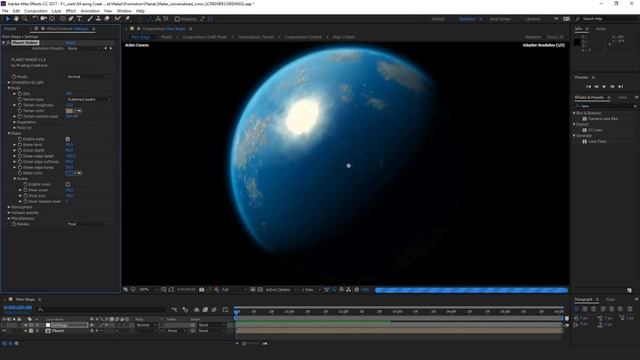Select the Hand tool
This screenshot has height=360, width=640.
pos(16,19)
